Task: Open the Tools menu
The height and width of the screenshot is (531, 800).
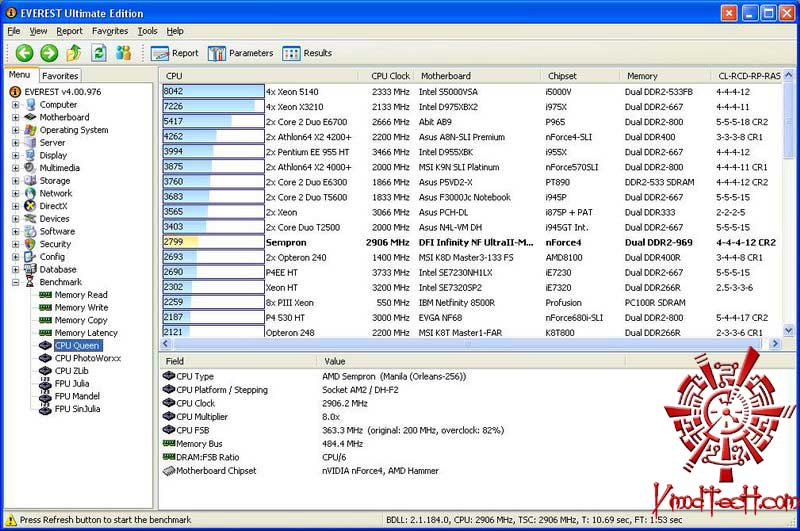Action: pos(147,31)
